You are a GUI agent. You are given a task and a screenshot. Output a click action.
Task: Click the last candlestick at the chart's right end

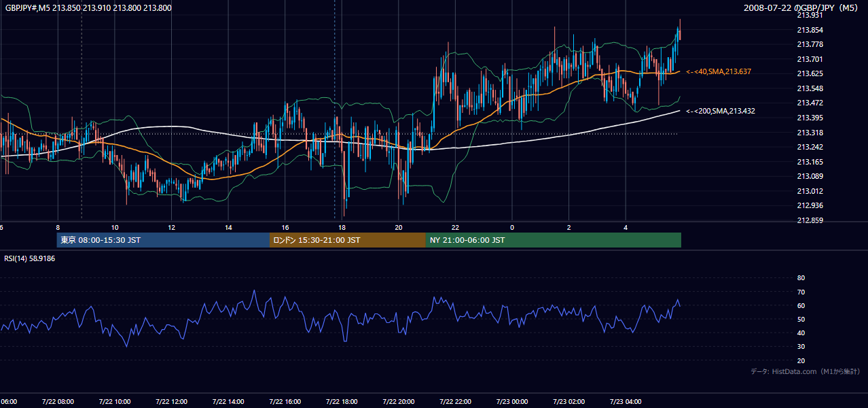pyautogui.click(x=680, y=31)
